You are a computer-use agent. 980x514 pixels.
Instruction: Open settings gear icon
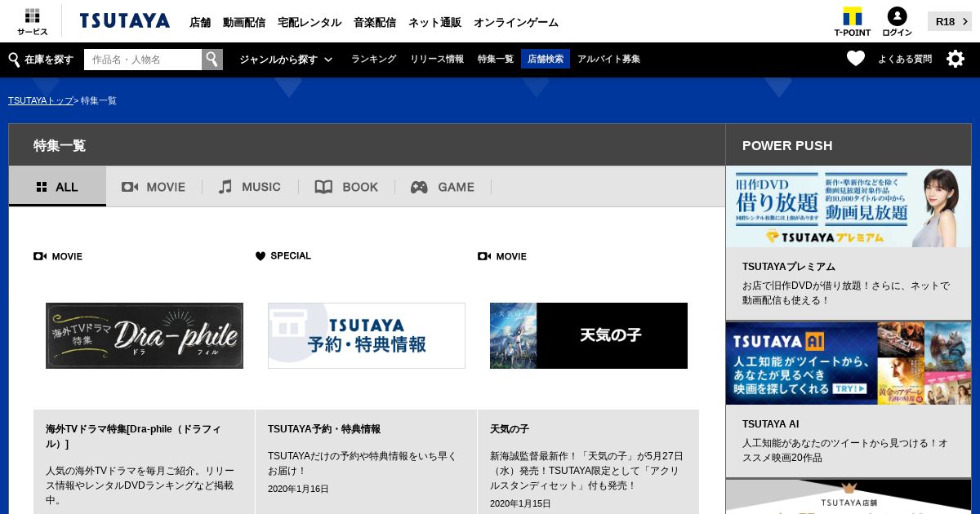click(955, 59)
